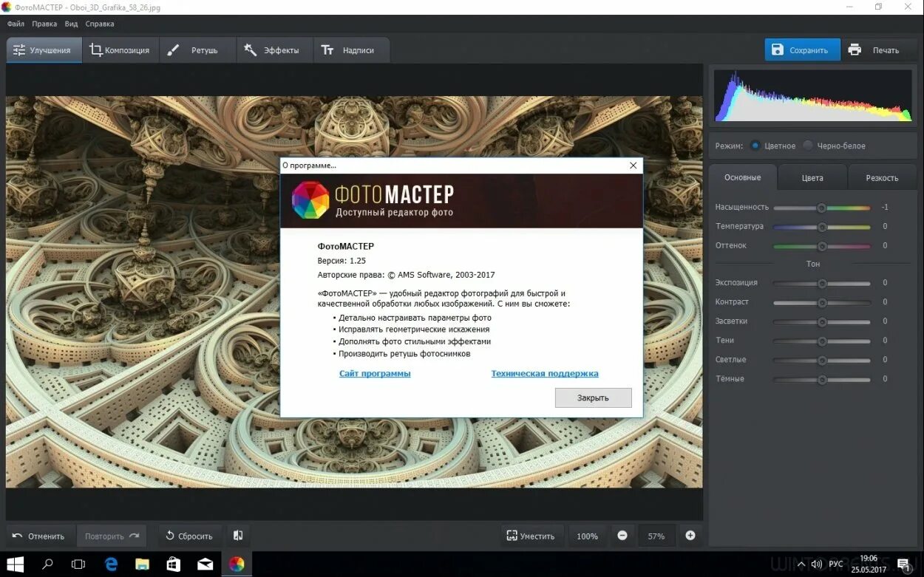
Task: Click the Сохранить button
Action: click(802, 50)
